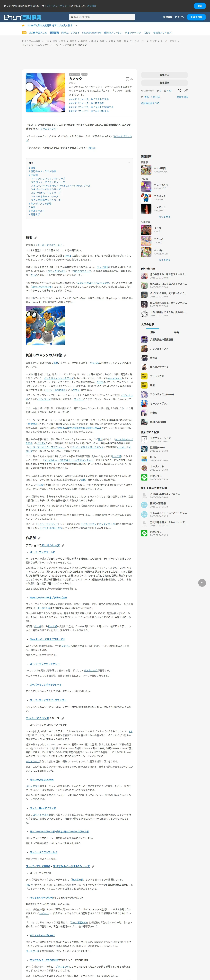
Task: Open the クッパ軍団 parent article thumbnail
Action: point(146,170)
